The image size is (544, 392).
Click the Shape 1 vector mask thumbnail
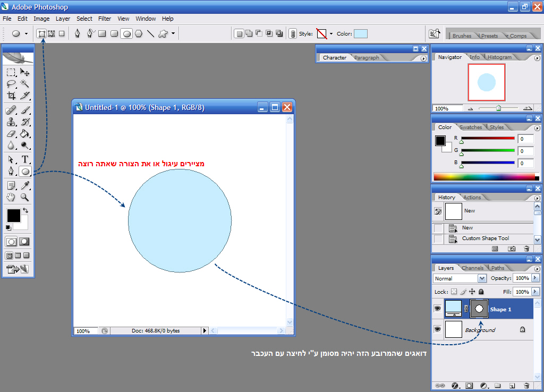479,309
